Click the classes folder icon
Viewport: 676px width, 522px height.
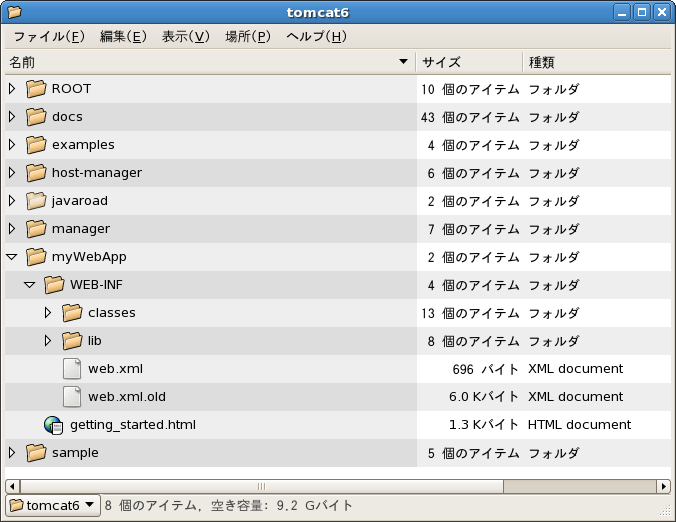coord(72,313)
